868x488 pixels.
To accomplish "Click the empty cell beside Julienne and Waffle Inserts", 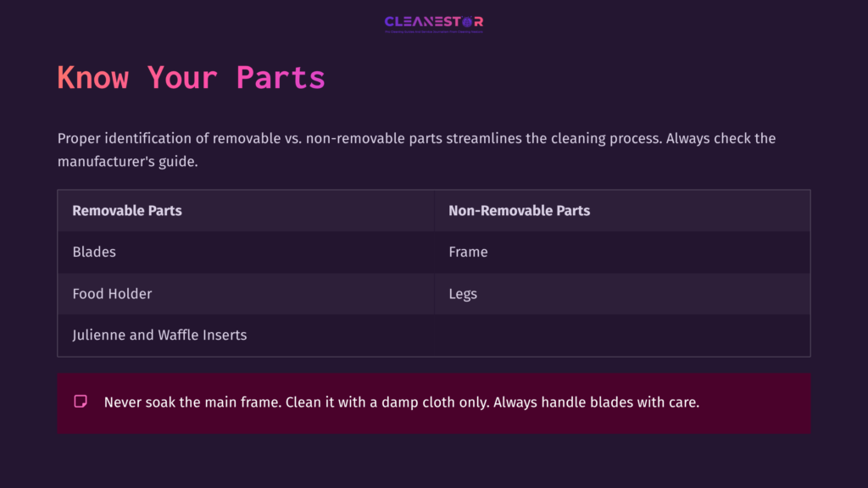I will [x=621, y=335].
